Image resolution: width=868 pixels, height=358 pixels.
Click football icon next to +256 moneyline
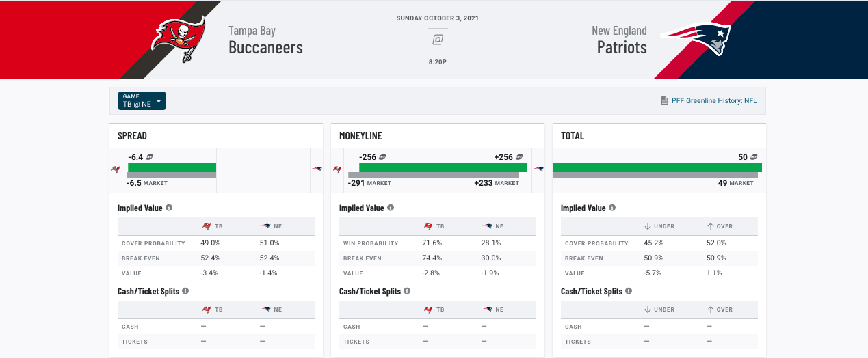coord(521,157)
